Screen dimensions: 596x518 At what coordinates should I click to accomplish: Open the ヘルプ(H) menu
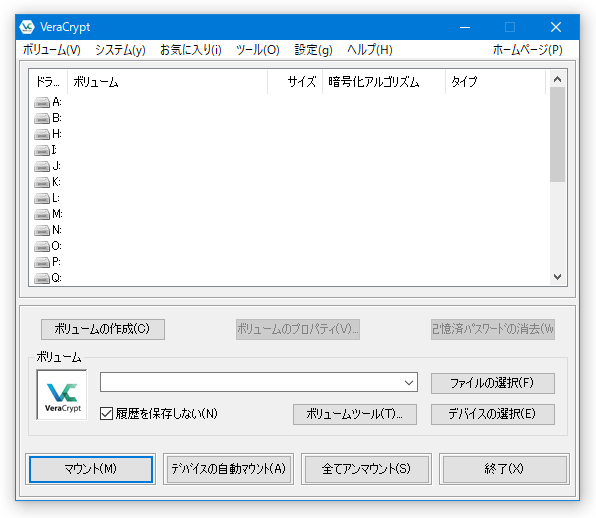370,50
